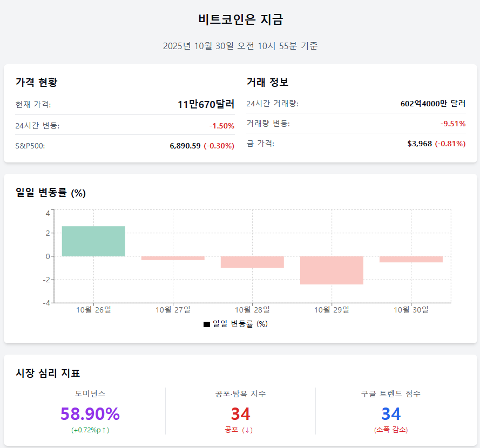Click the S&P500 value 6,890.59

point(185,146)
